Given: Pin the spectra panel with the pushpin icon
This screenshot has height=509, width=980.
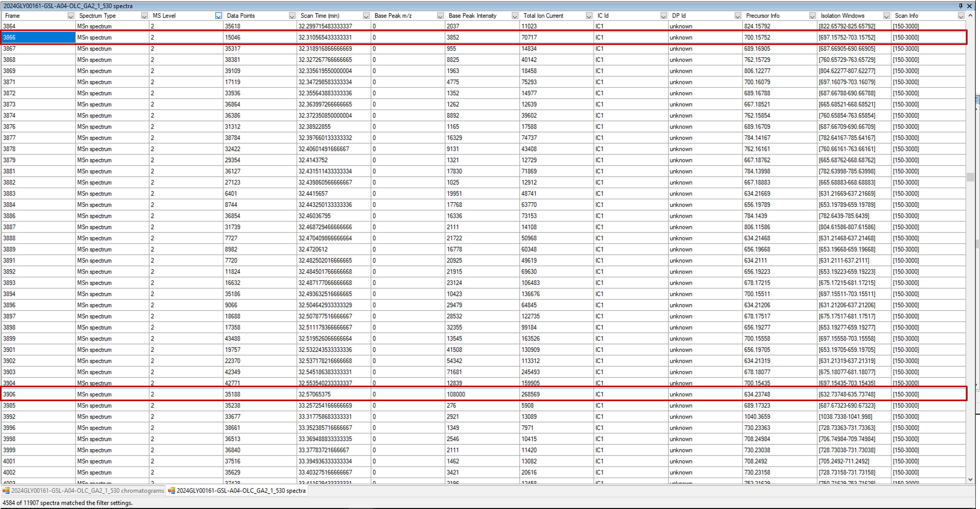Looking at the screenshot, I should click(960, 6).
